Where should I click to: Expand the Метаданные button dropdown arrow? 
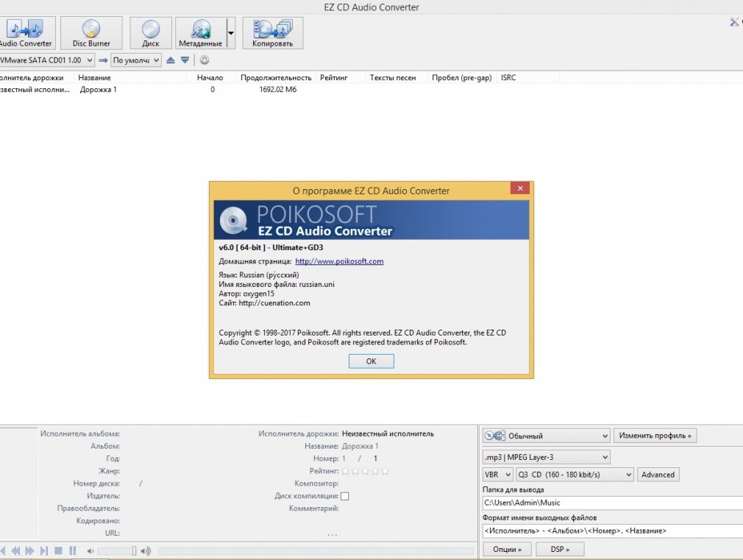[x=231, y=32]
